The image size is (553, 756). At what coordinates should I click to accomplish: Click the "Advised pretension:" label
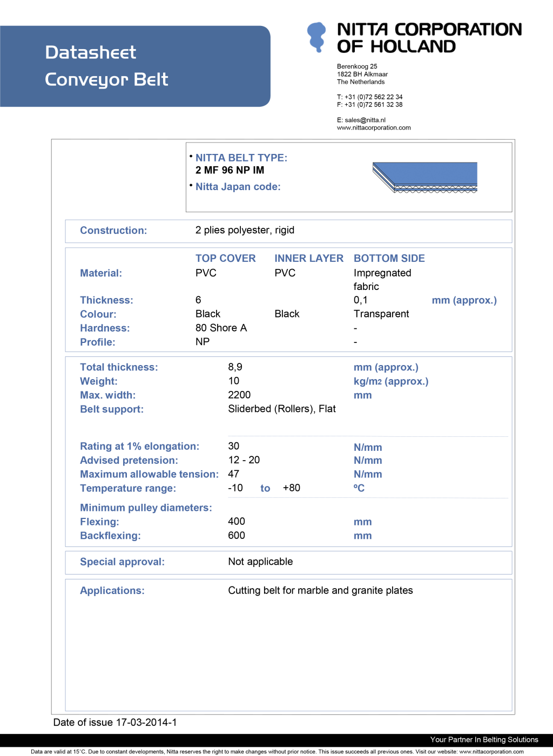(x=129, y=461)
